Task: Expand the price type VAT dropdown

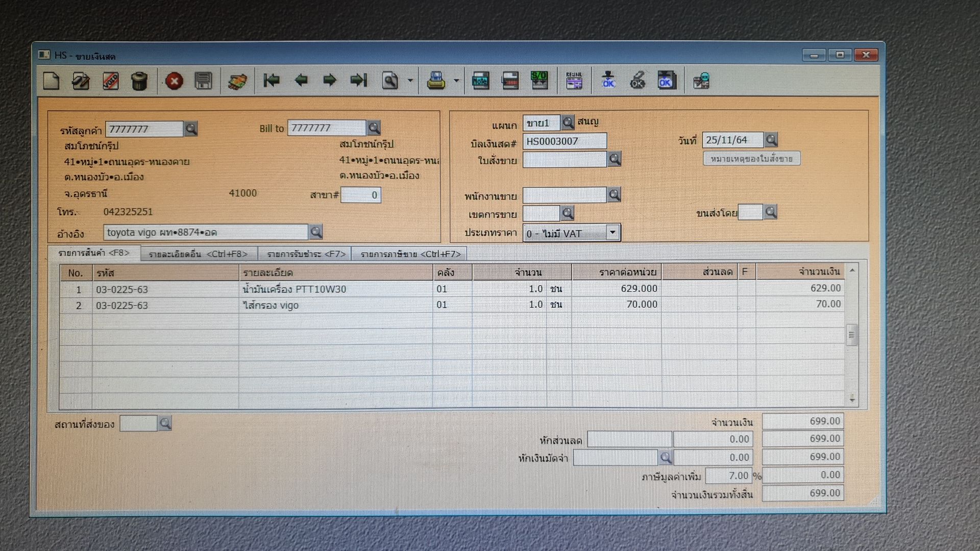Action: pos(612,233)
